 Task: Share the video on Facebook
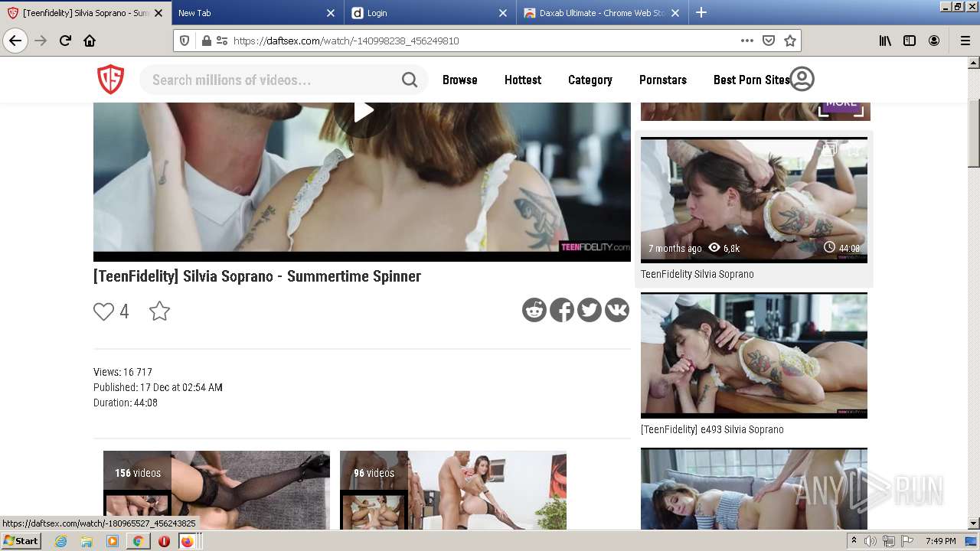562,309
